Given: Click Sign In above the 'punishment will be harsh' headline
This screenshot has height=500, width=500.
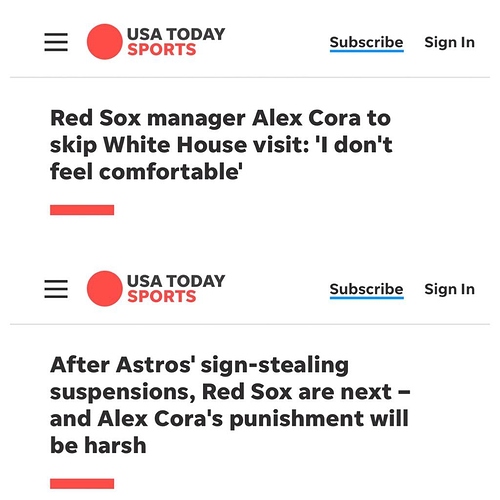Looking at the screenshot, I should pos(449,289).
